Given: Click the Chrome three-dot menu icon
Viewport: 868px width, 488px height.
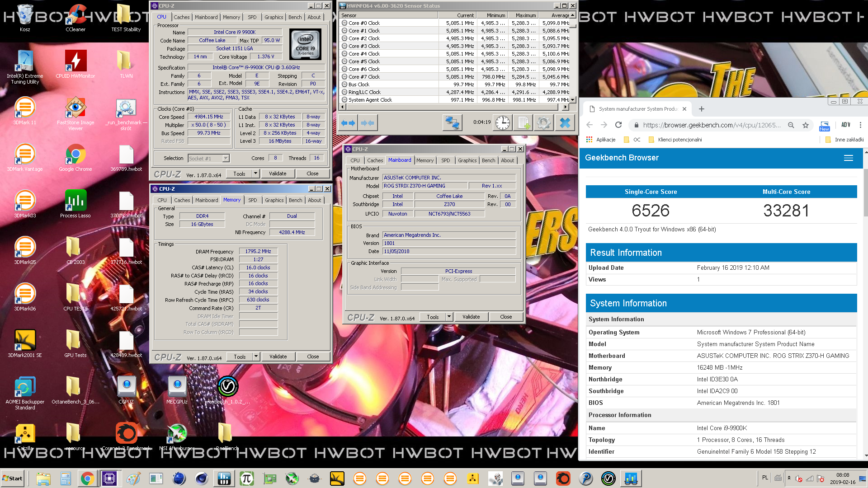Looking at the screenshot, I should [860, 125].
